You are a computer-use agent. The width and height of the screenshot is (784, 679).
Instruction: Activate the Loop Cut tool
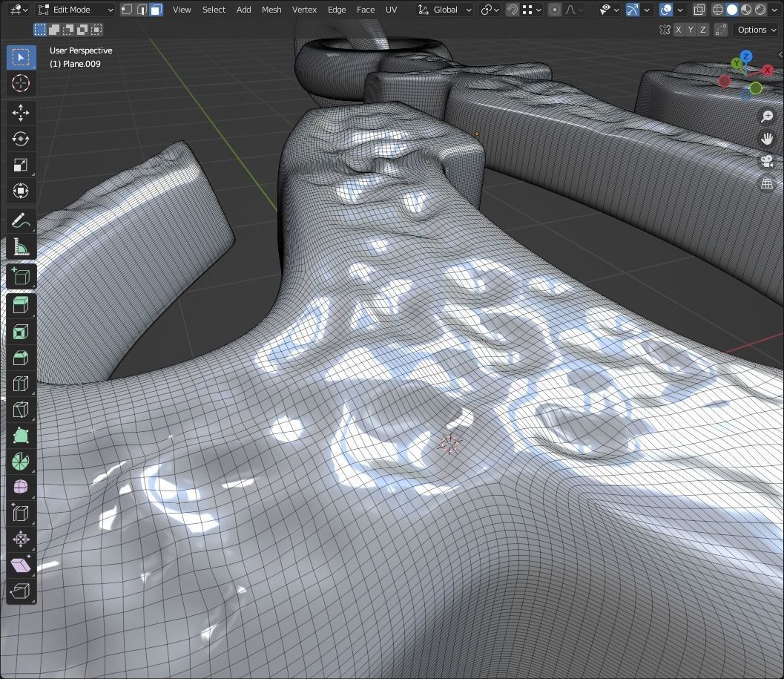[21, 384]
